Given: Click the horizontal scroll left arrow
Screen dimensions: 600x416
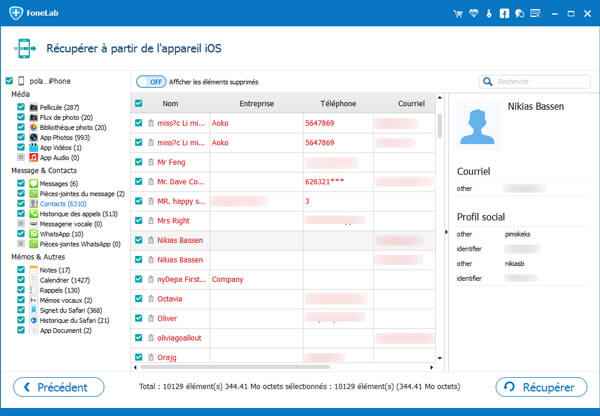Looking at the screenshot, I should 135,367.
